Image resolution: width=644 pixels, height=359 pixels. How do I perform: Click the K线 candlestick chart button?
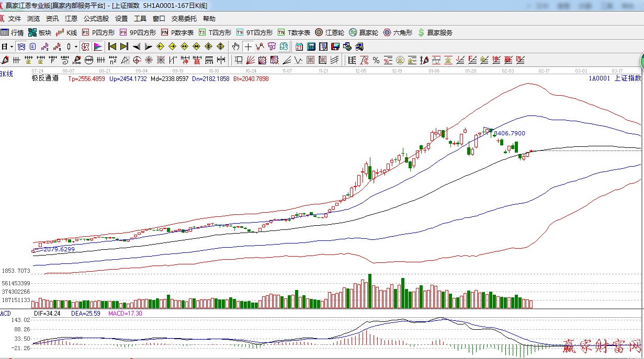(66, 32)
